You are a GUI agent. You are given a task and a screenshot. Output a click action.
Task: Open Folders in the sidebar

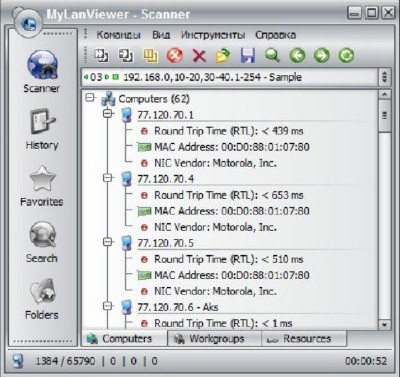point(42,299)
